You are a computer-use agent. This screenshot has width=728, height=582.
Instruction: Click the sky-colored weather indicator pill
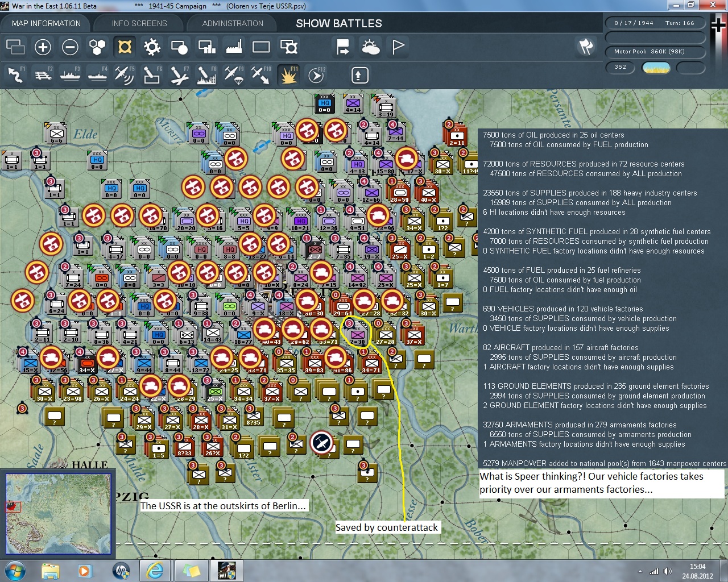(656, 68)
